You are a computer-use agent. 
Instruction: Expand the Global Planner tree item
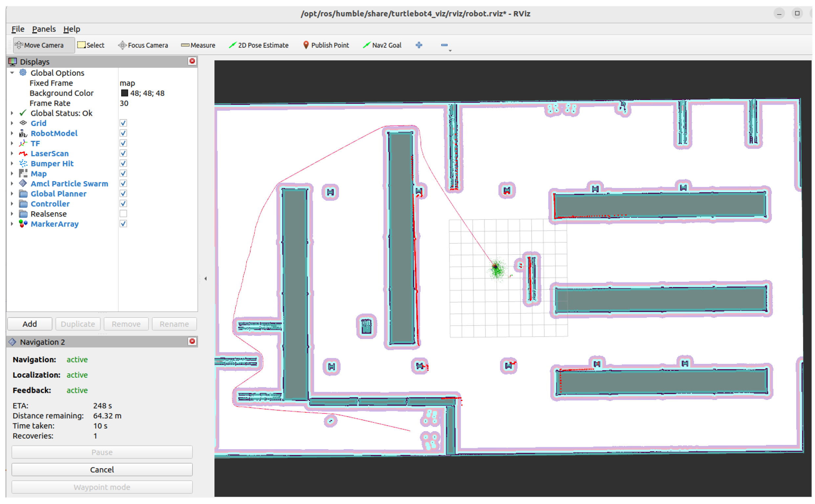(x=12, y=194)
